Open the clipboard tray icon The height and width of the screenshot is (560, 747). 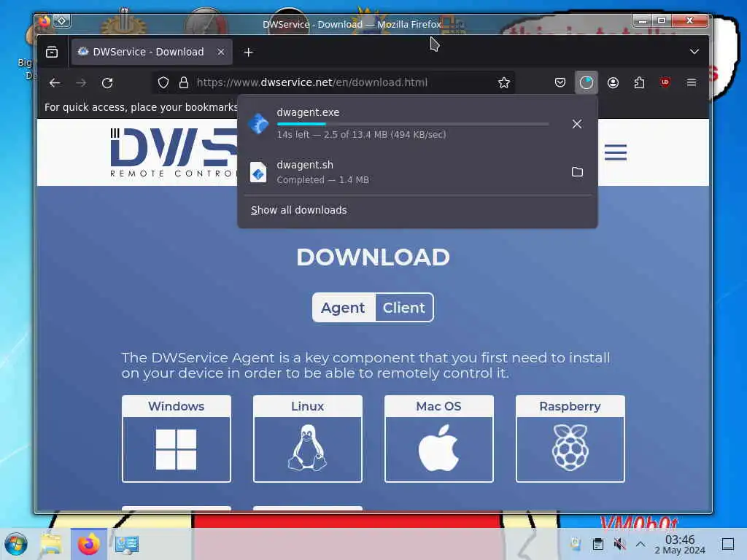click(x=598, y=544)
